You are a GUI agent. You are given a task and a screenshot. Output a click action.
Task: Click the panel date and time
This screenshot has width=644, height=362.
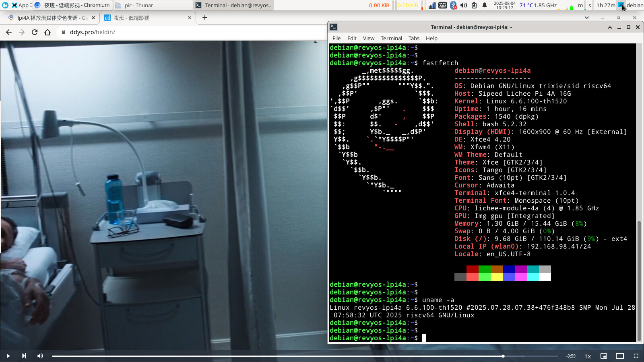504,5
